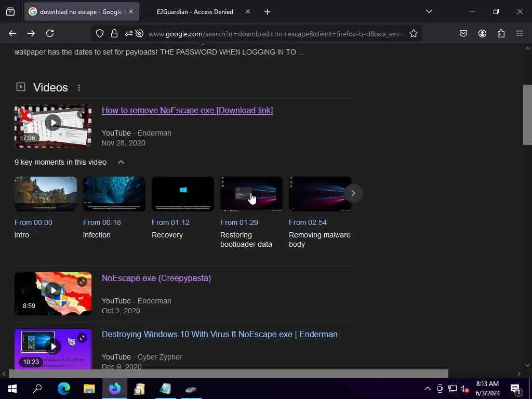Save page to Pocket
Image resolution: width=532 pixels, height=399 pixels.
tap(463, 33)
